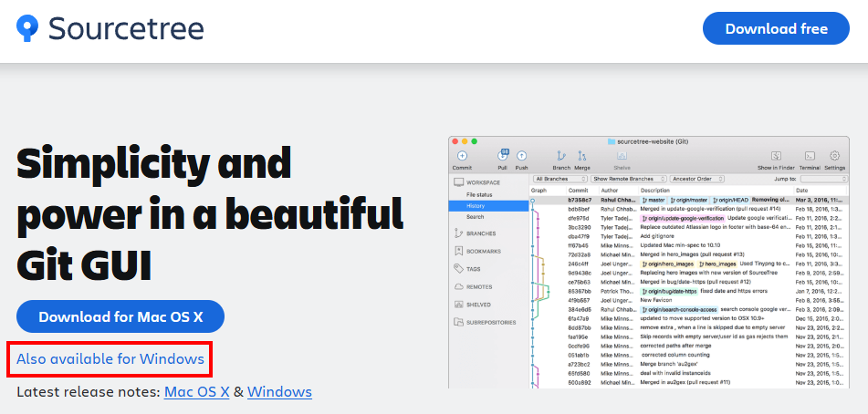Click the WORKSPACE monitor icon
This screenshot has width=868, height=414.
click(459, 182)
